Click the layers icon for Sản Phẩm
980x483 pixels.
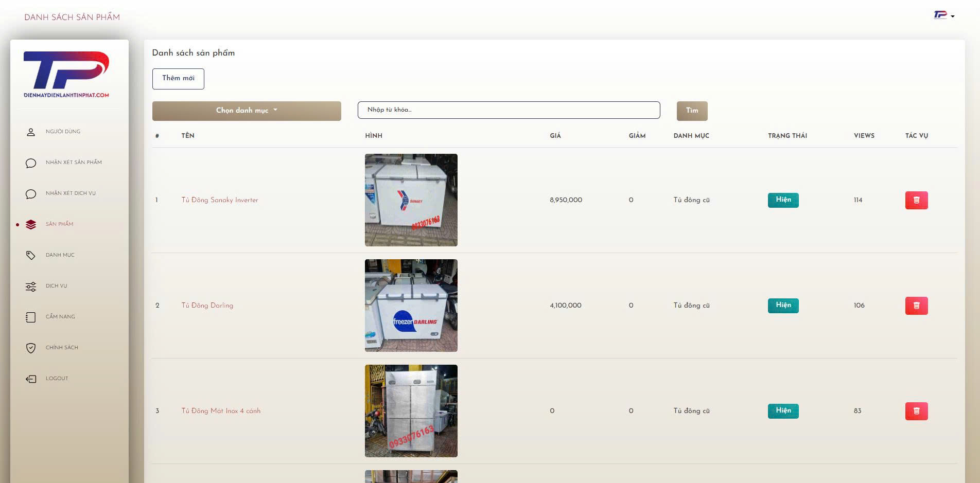31,225
